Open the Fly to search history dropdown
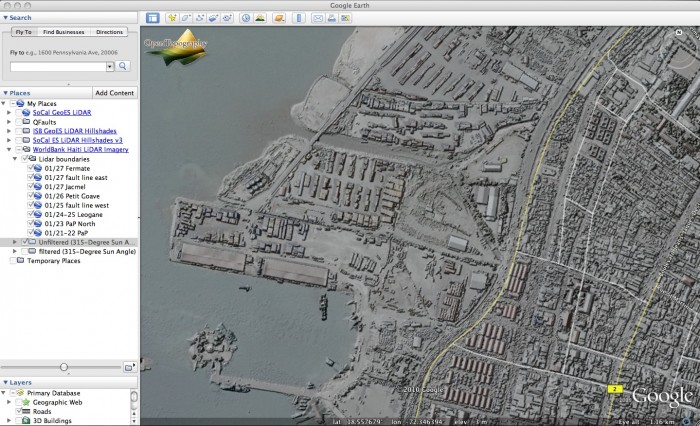Image resolution: width=700 pixels, height=426 pixels. (110, 67)
